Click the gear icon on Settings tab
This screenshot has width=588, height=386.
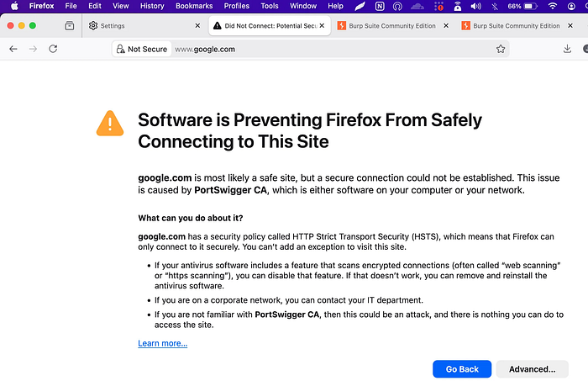point(93,25)
